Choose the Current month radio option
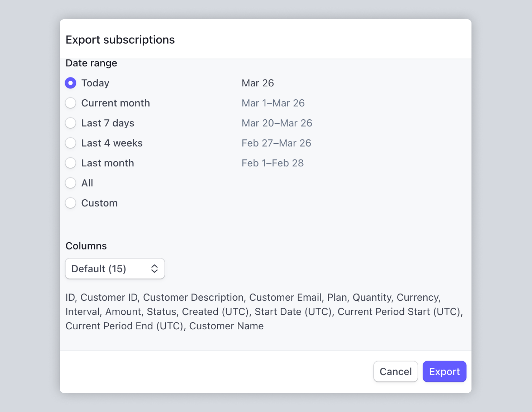Screen dimensions: 532x412 pyautogui.click(x=70, y=103)
